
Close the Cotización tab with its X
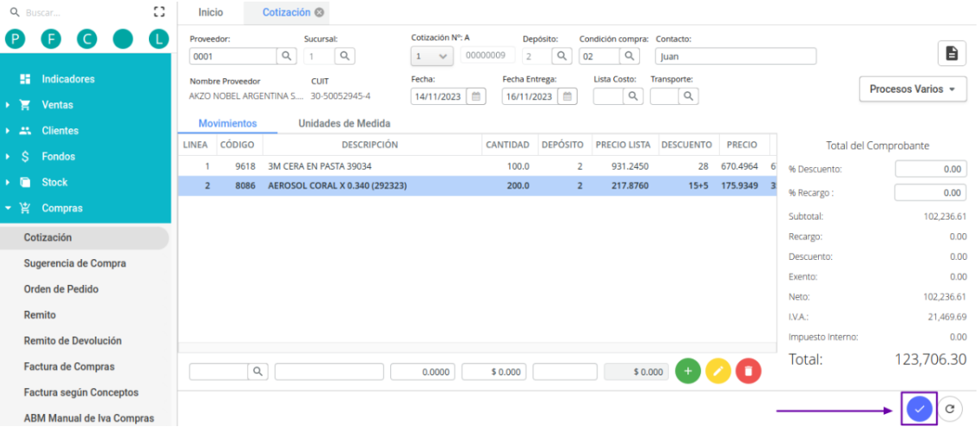[319, 13]
